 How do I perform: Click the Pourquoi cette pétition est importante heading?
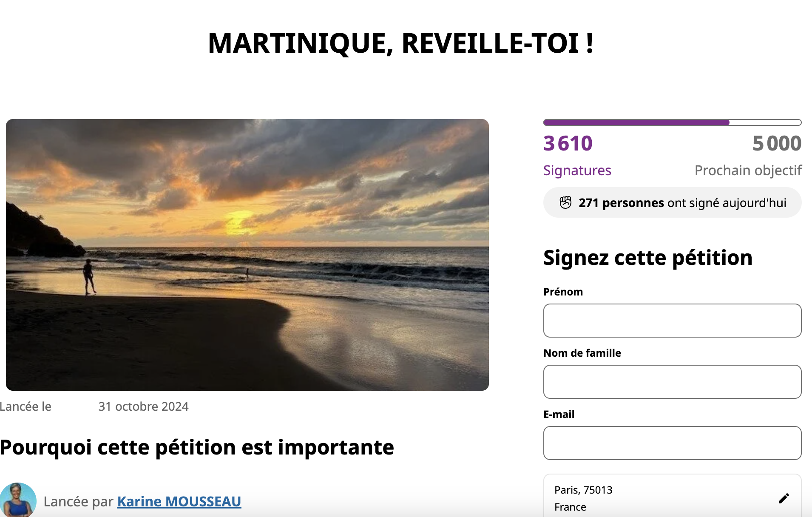click(197, 447)
